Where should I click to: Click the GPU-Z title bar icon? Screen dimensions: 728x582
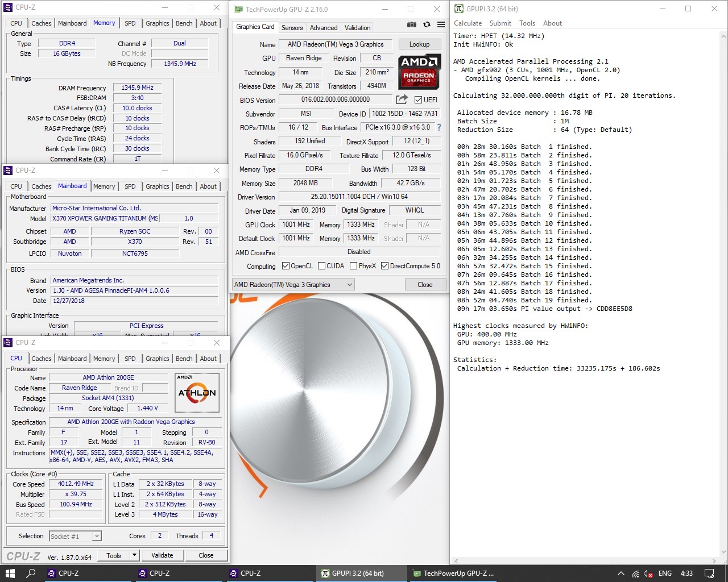(x=238, y=9)
